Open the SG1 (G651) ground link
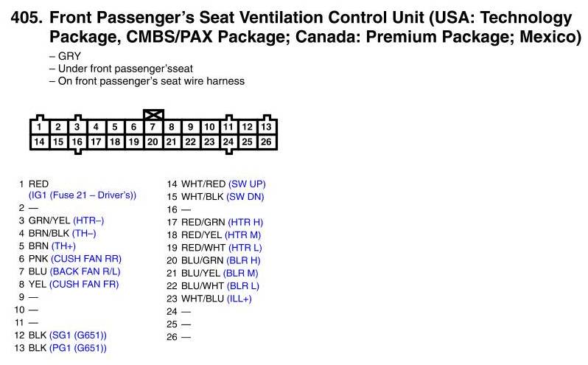 tap(78, 335)
